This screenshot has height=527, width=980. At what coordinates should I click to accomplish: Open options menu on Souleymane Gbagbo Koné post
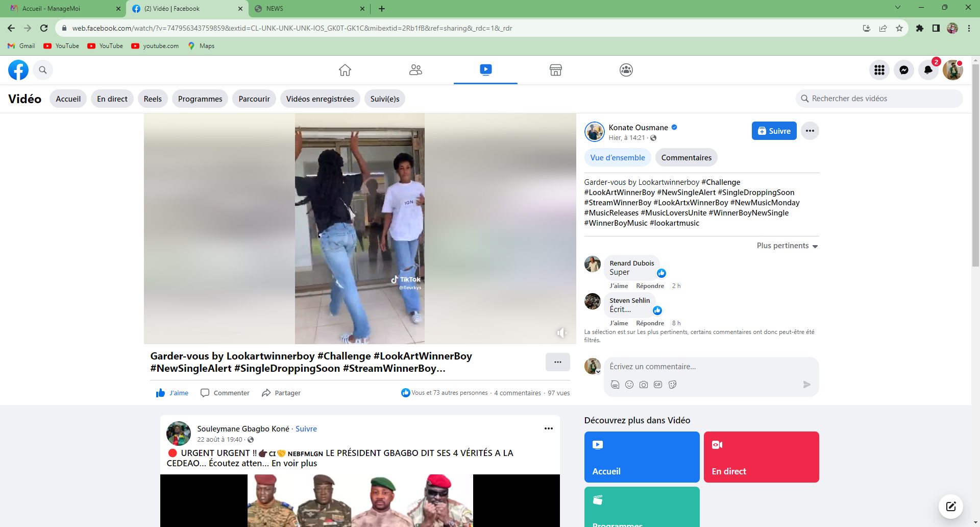click(548, 428)
